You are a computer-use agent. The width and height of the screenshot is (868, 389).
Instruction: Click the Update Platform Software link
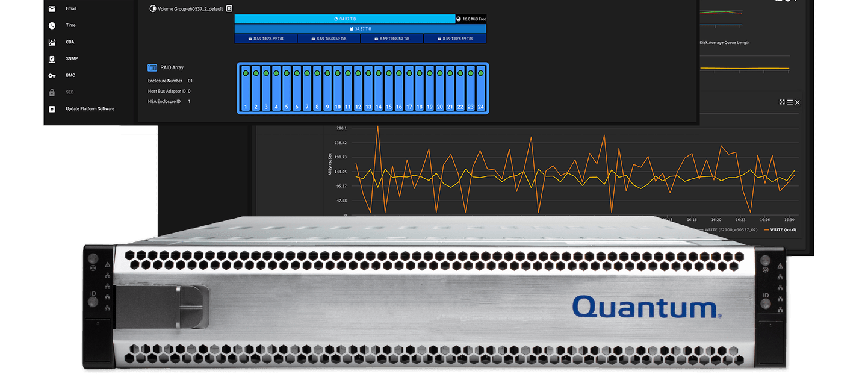(x=90, y=109)
